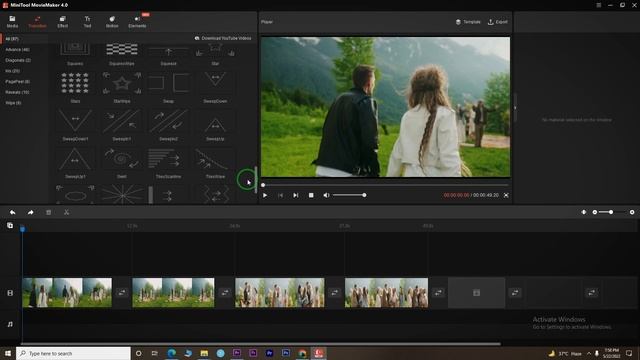Open the Text tab

87,22
